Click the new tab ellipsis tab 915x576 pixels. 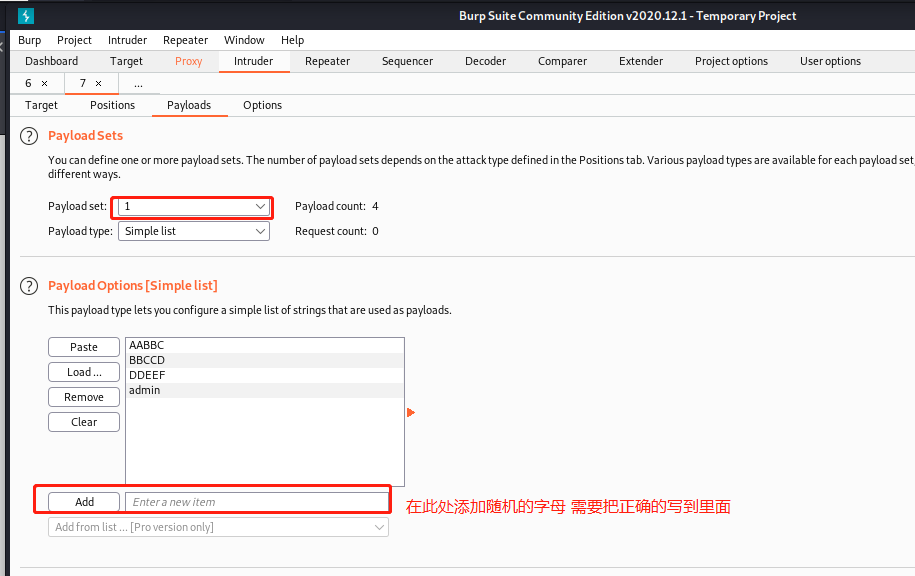click(x=138, y=83)
